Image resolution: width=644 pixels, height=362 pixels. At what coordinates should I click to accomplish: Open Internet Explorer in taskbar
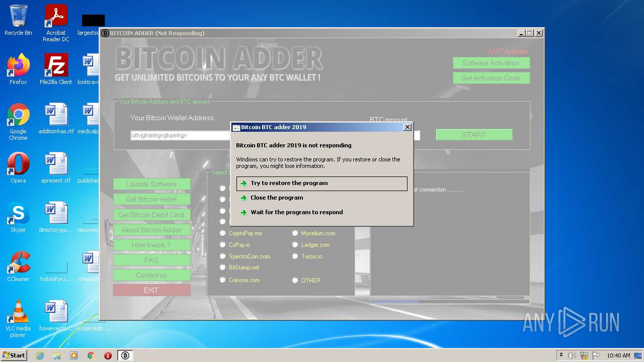coord(40,355)
